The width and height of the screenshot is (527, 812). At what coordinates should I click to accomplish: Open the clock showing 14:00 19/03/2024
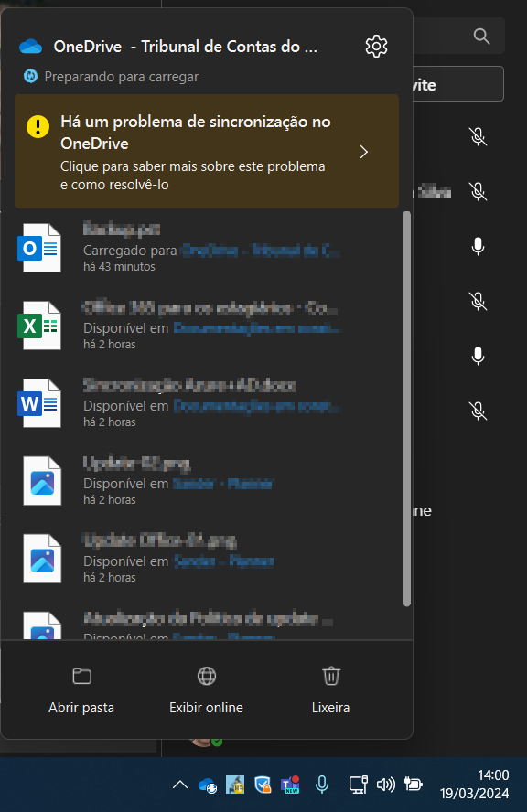[474, 784]
